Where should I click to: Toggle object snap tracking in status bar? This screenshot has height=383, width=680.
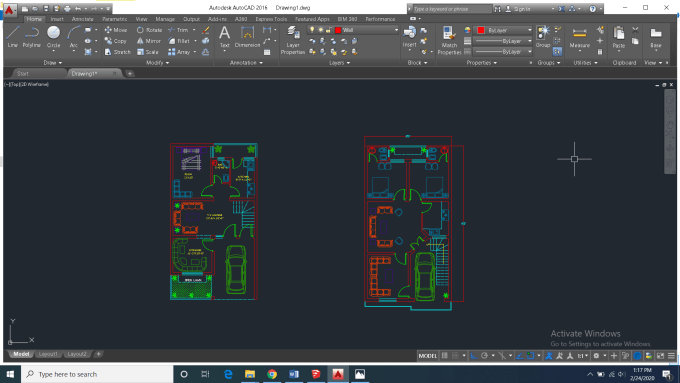pos(520,356)
